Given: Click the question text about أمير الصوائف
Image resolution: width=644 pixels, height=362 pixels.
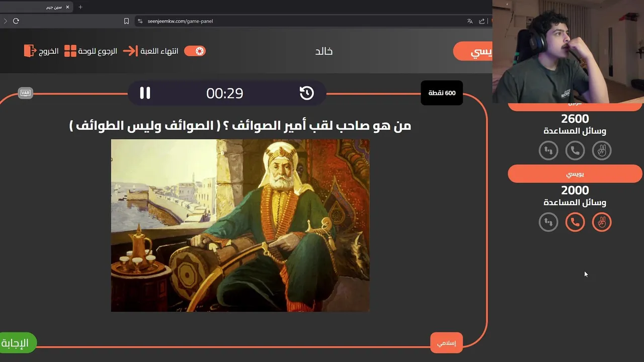Looking at the screenshot, I should pos(240,126).
